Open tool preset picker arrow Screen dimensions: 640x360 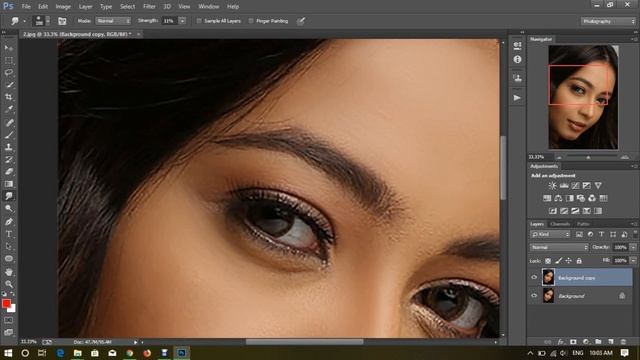pyautogui.click(x=24, y=21)
